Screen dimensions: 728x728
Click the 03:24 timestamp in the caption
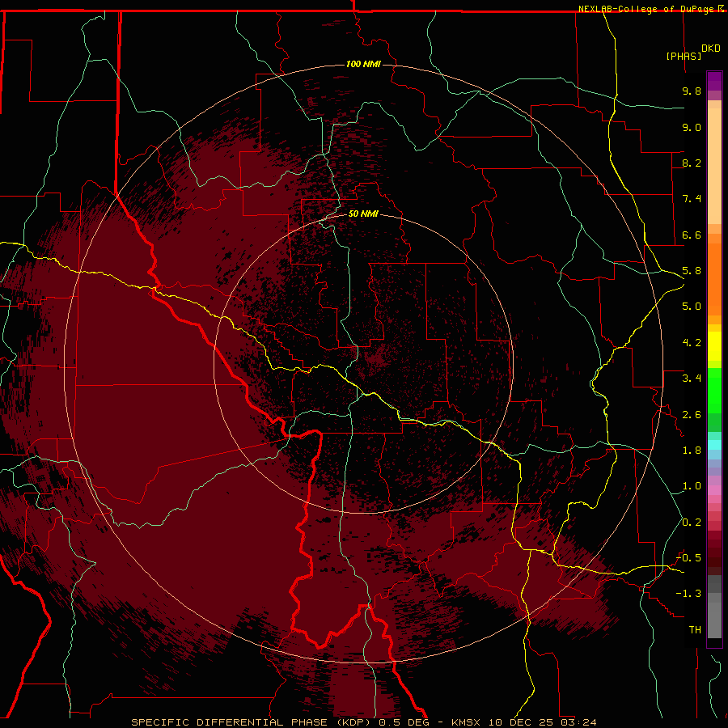tap(578, 722)
